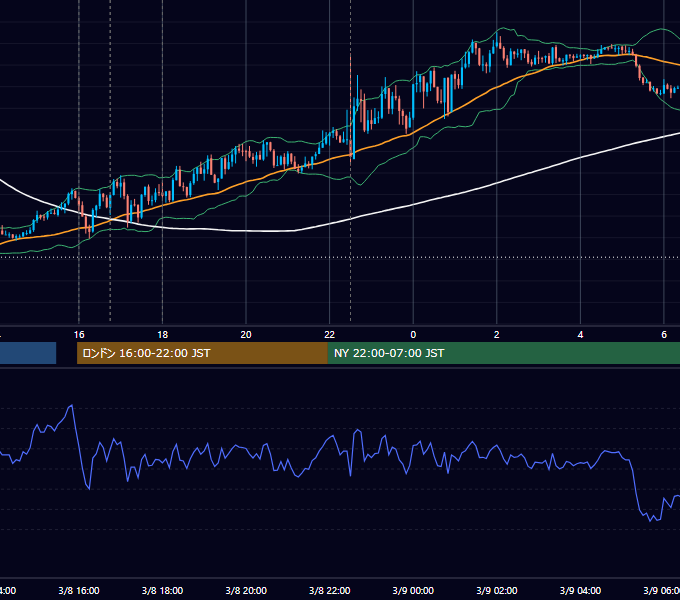
Task: Click the '3/8 22:00' label on lower axis
Action: (330, 590)
